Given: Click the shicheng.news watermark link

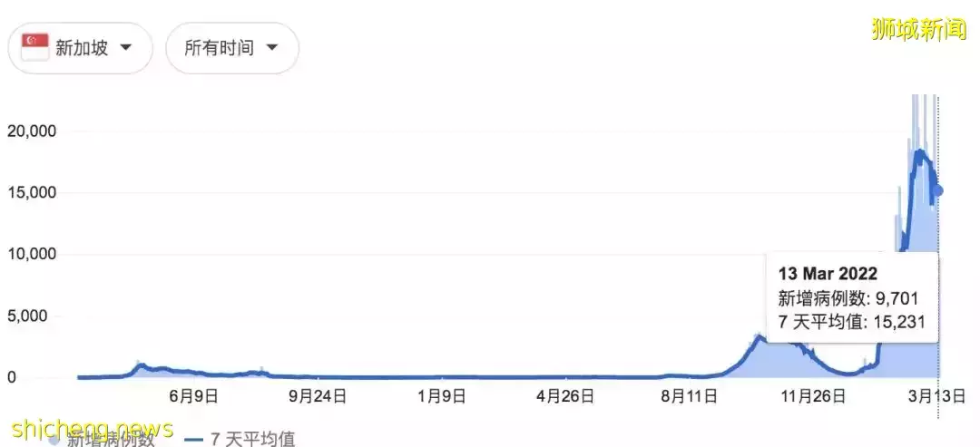Looking at the screenshot, I should click(93, 428).
